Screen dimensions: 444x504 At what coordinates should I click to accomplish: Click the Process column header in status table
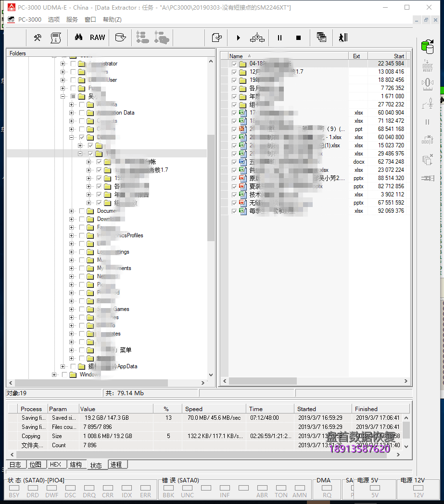32,409
